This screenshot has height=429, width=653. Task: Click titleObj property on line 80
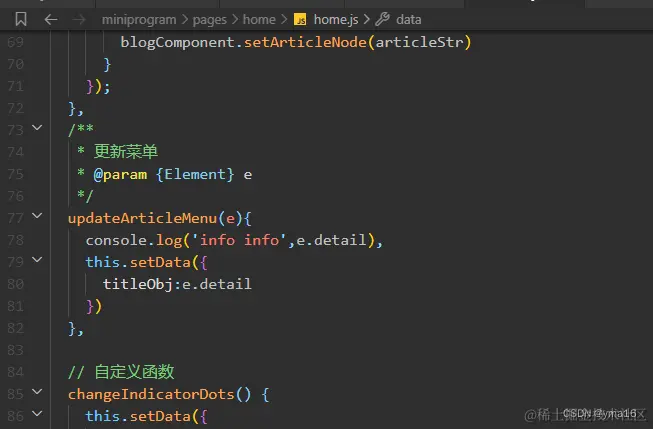pyautogui.click(x=137, y=284)
